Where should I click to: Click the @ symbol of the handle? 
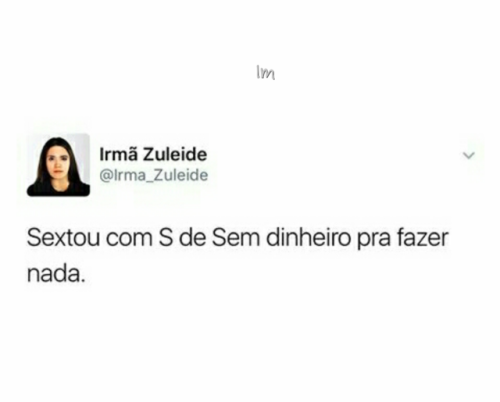[x=105, y=176]
